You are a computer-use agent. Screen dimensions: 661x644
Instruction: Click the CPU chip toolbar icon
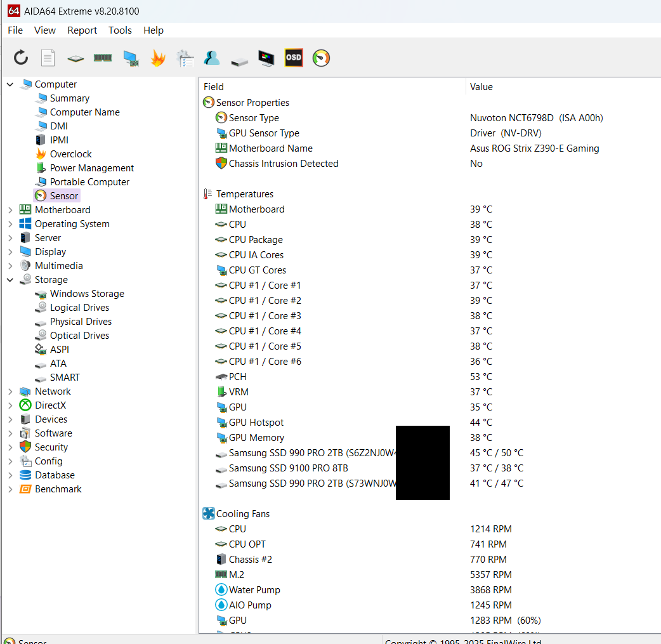pyautogui.click(x=75, y=58)
